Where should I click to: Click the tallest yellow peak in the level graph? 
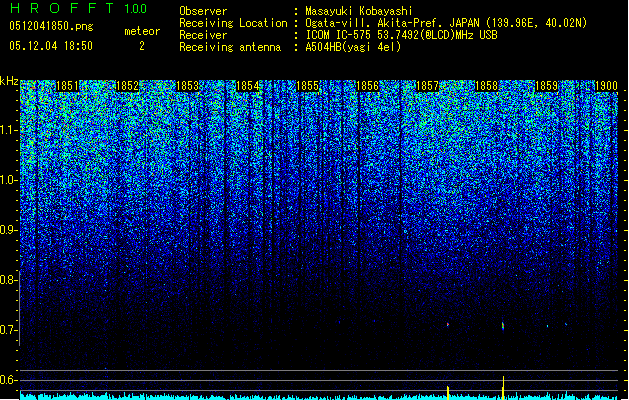pyautogui.click(x=503, y=388)
